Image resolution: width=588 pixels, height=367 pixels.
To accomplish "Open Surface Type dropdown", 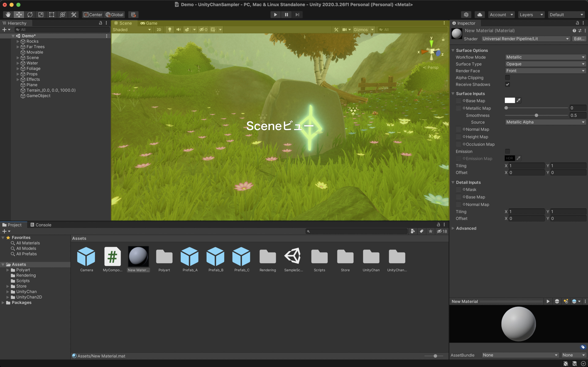I will point(545,64).
